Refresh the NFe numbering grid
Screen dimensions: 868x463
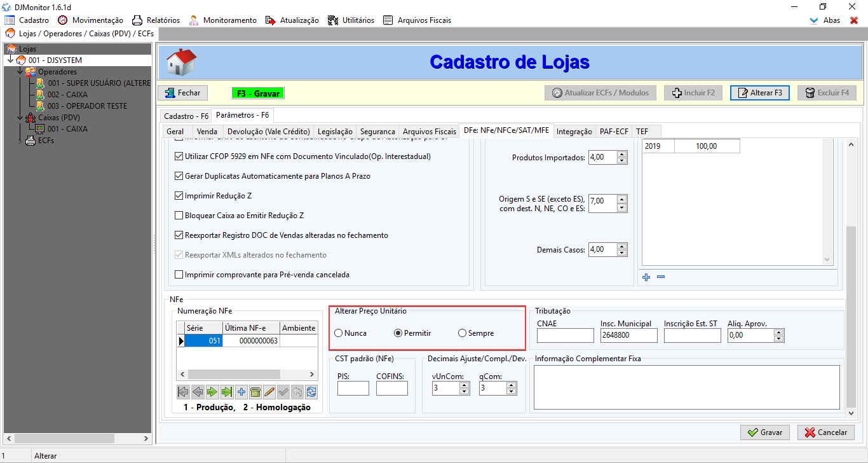click(311, 392)
